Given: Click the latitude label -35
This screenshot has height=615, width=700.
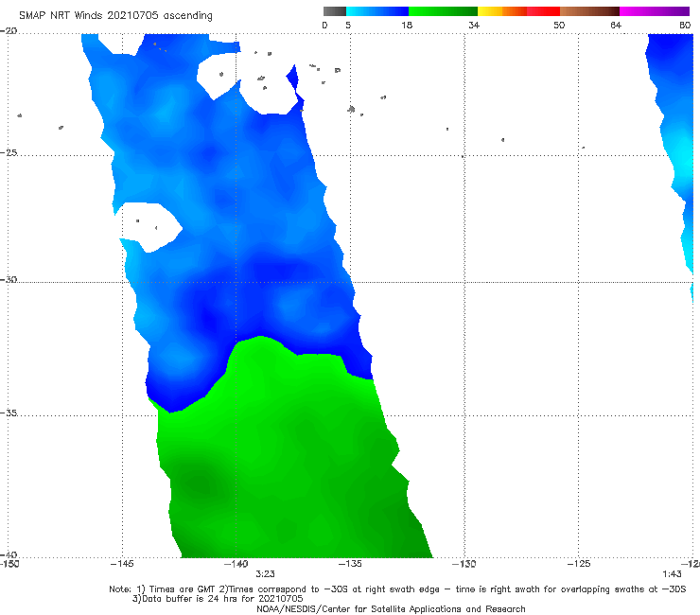Looking at the screenshot, I should coord(9,413).
